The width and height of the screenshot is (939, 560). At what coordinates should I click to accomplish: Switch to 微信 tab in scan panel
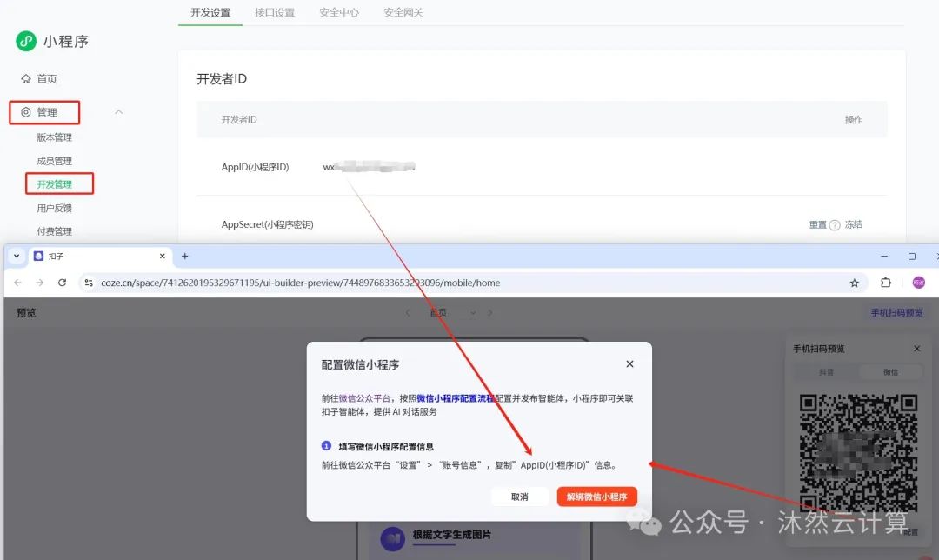[890, 372]
